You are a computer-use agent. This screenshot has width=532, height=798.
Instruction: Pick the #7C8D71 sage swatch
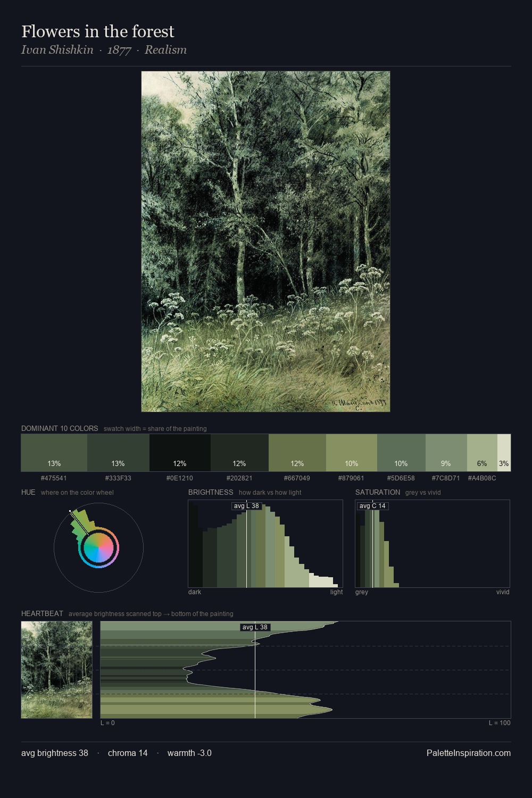click(x=446, y=453)
